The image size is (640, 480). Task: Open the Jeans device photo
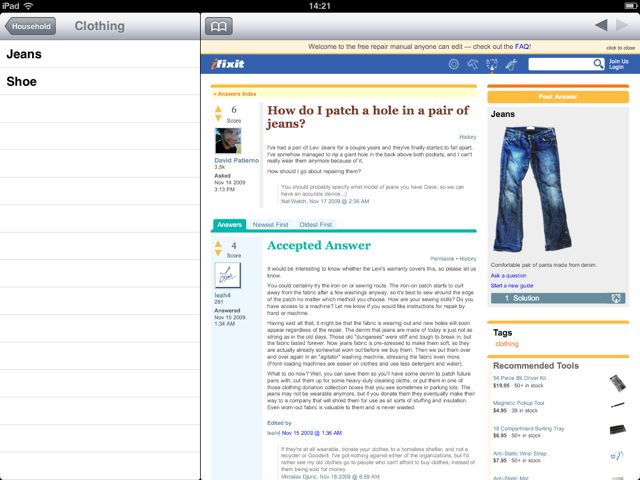pos(533,190)
